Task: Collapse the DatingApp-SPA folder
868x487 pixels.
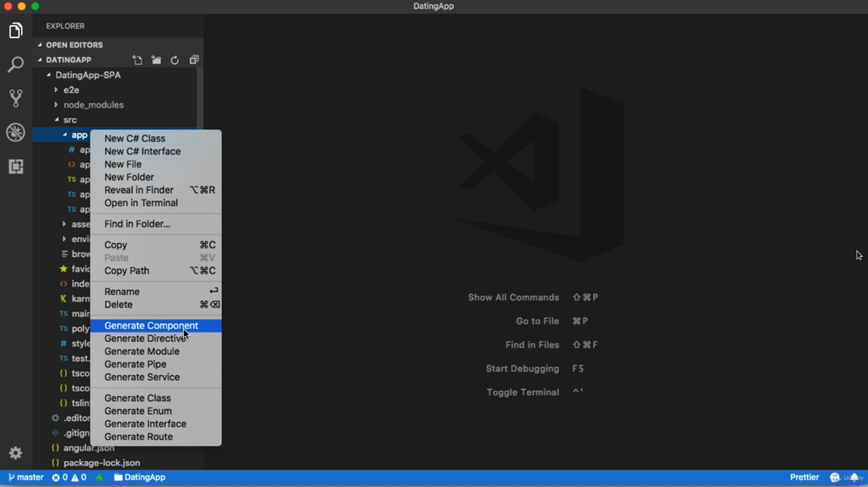Action: pos(49,75)
